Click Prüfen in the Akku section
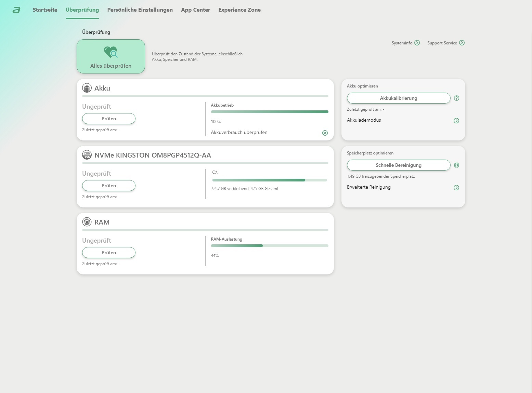This screenshot has height=393, width=532. click(109, 119)
